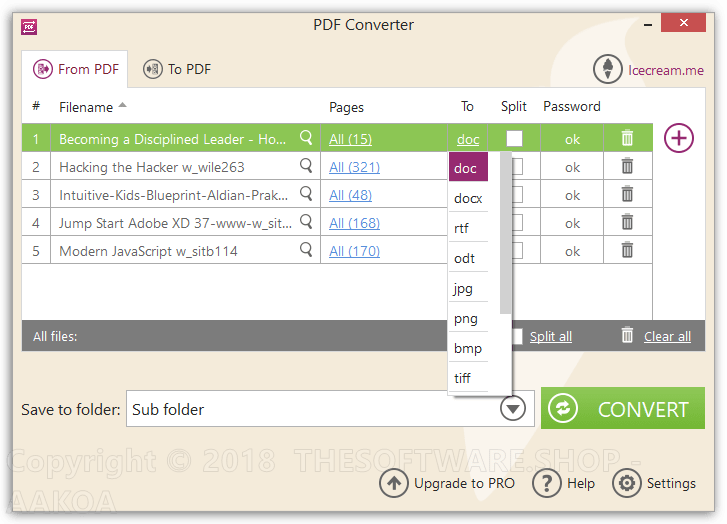The height and width of the screenshot is (524, 727).
Task: Add a file with the plus button
Action: coord(679,138)
